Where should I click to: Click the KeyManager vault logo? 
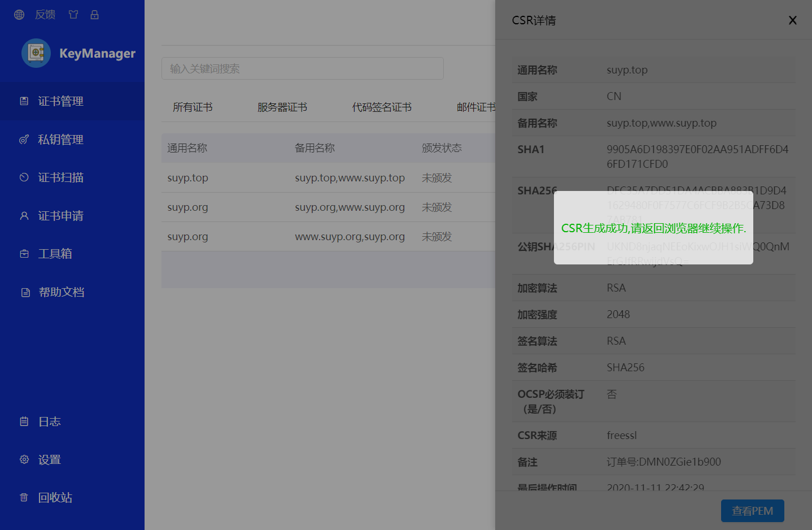[x=36, y=53]
